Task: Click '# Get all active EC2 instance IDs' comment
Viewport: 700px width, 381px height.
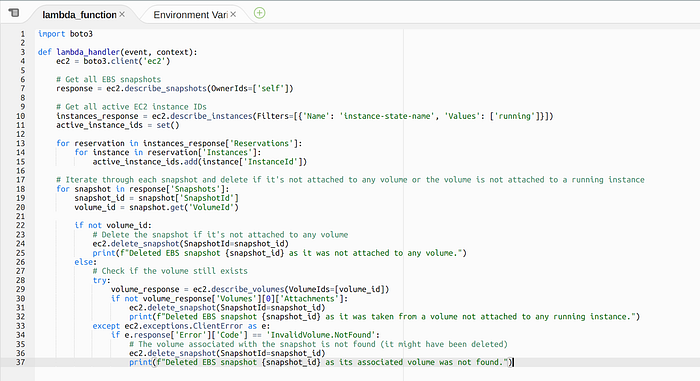Action: click(x=131, y=107)
